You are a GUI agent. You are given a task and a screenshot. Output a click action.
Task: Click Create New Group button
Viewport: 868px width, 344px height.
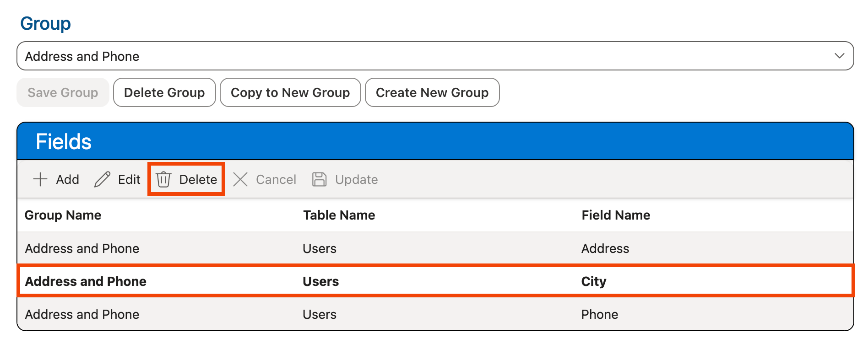pos(432,92)
